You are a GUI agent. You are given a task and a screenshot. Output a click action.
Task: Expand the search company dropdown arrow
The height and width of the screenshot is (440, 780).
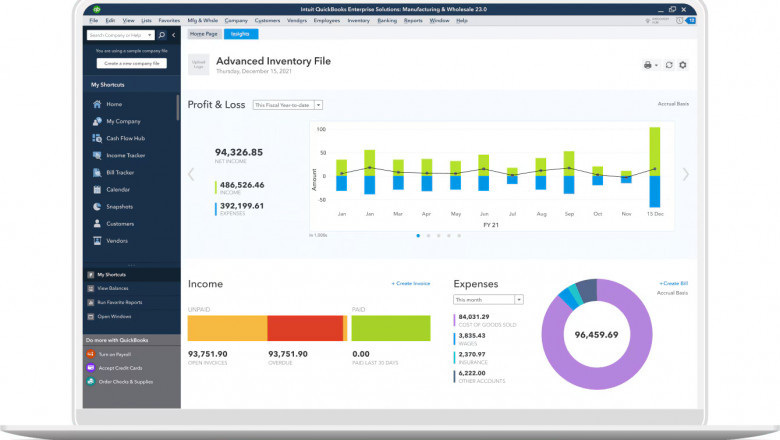[x=150, y=35]
